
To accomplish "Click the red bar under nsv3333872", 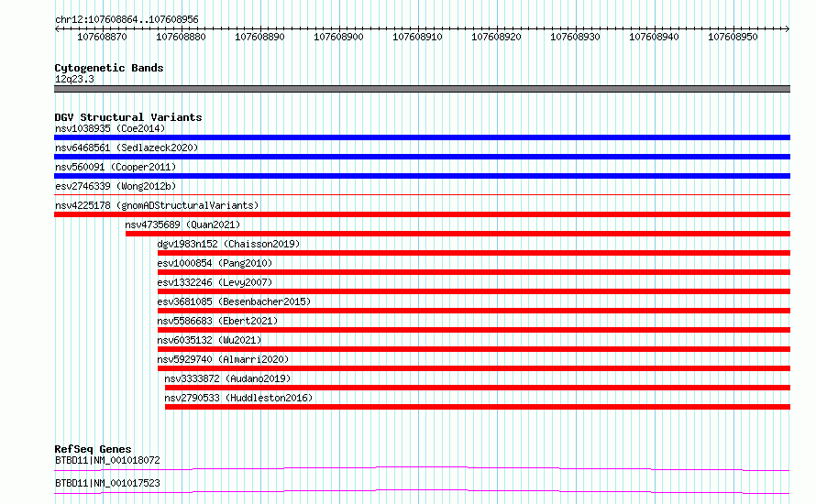I will [478, 388].
